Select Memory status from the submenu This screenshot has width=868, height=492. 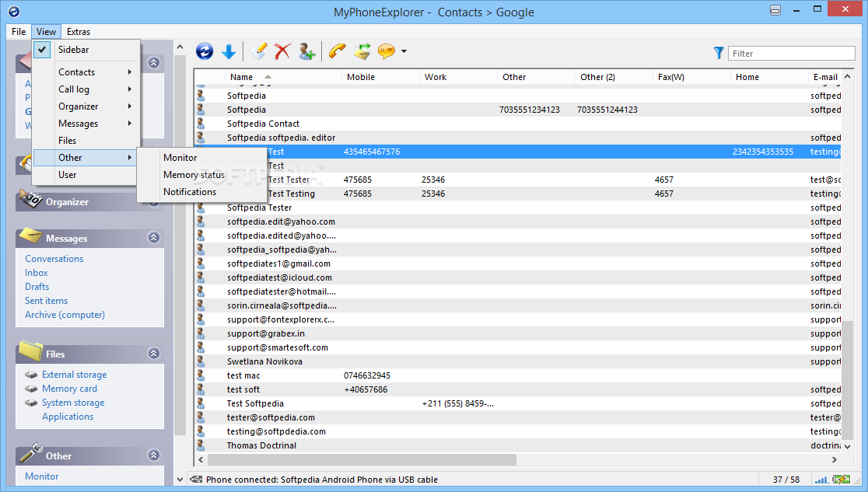[201, 175]
